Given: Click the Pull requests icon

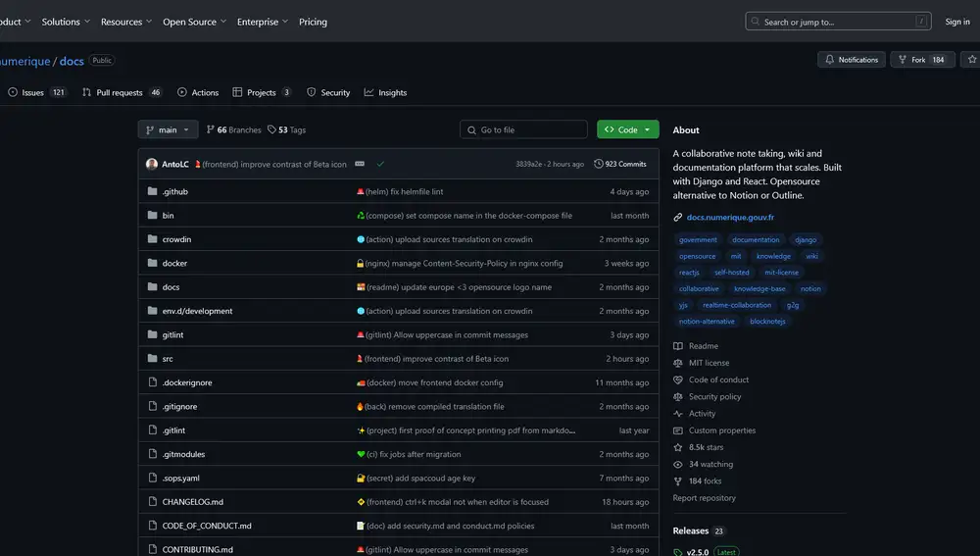Looking at the screenshot, I should pyautogui.click(x=86, y=92).
